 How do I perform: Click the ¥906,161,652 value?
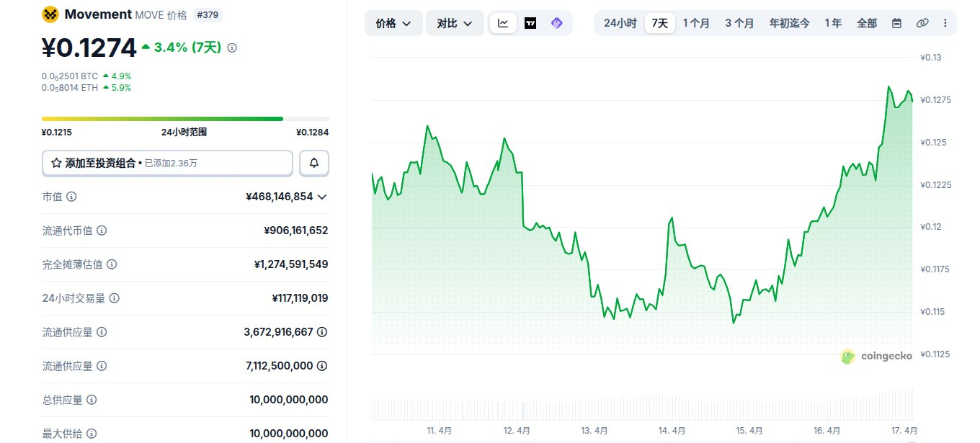pyautogui.click(x=296, y=231)
